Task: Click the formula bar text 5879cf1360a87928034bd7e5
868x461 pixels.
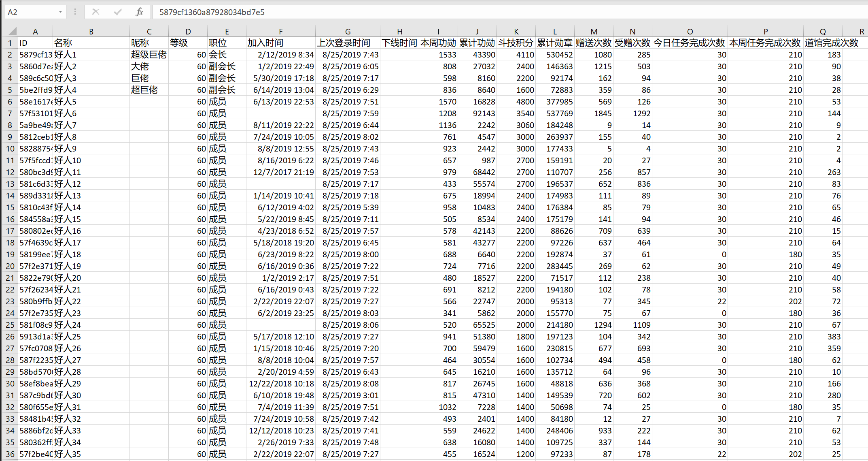Action: click(212, 12)
